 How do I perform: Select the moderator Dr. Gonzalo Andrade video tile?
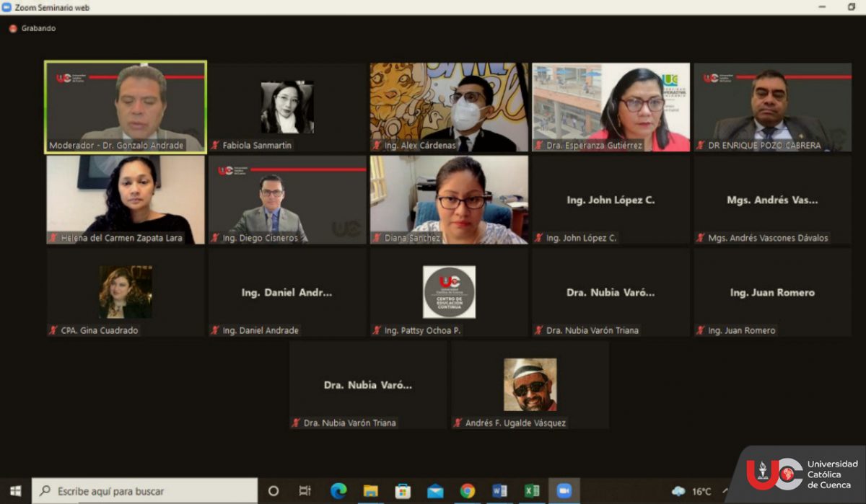coord(126,107)
